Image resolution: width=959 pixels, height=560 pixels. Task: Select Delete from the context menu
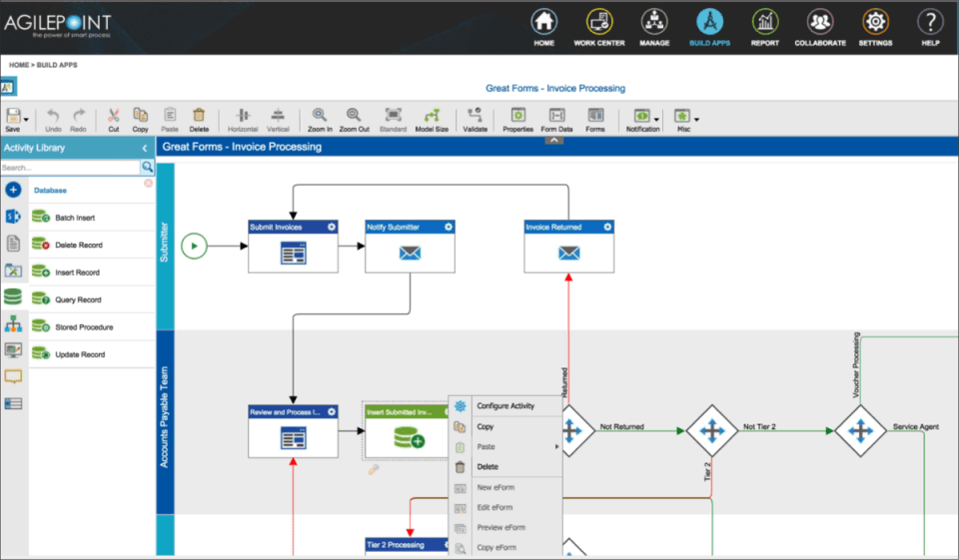pyautogui.click(x=487, y=466)
